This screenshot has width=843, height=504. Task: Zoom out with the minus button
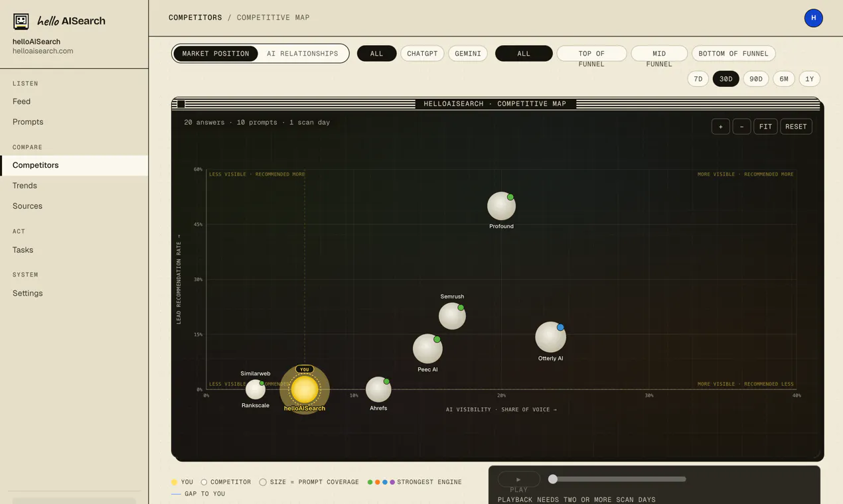(741, 127)
